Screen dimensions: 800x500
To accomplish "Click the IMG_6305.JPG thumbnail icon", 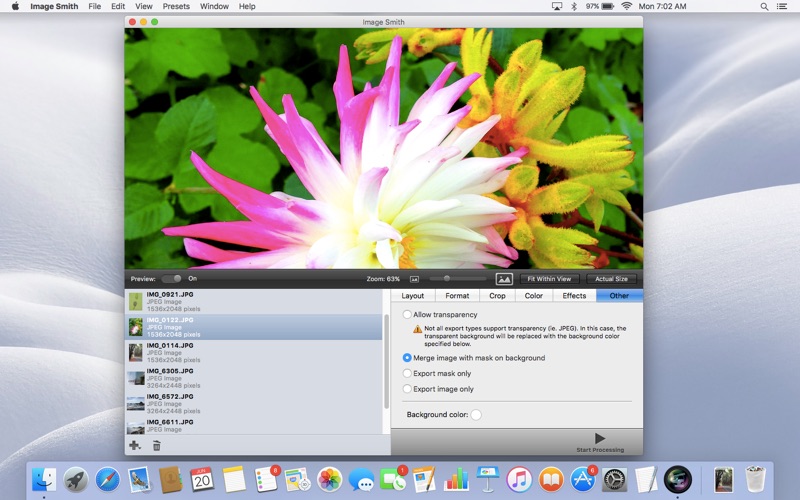I will (135, 378).
